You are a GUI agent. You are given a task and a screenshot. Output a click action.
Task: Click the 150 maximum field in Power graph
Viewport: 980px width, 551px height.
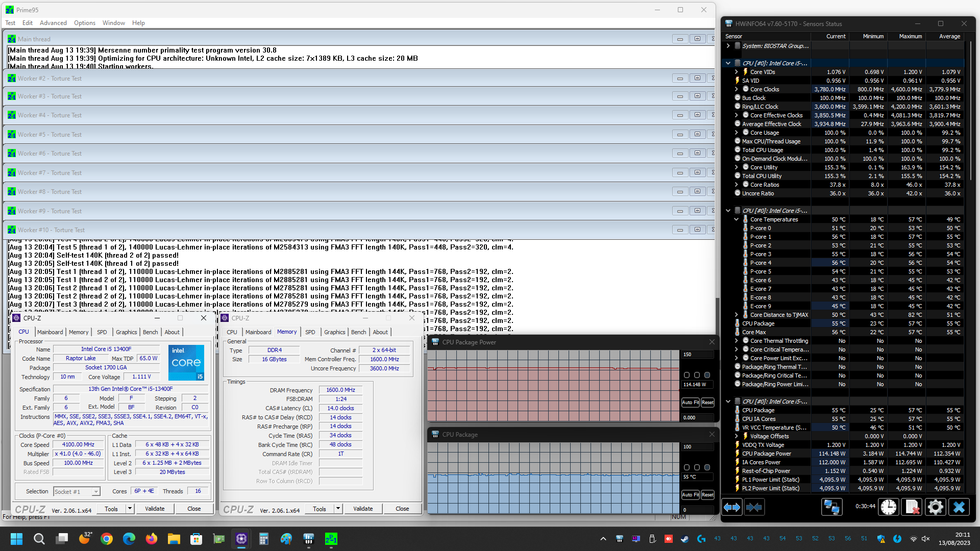[697, 355]
